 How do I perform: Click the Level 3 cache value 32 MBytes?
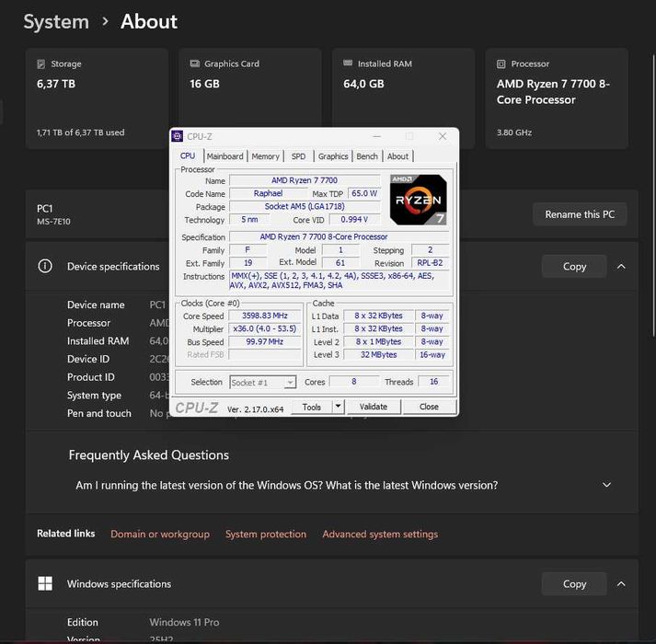tap(379, 354)
